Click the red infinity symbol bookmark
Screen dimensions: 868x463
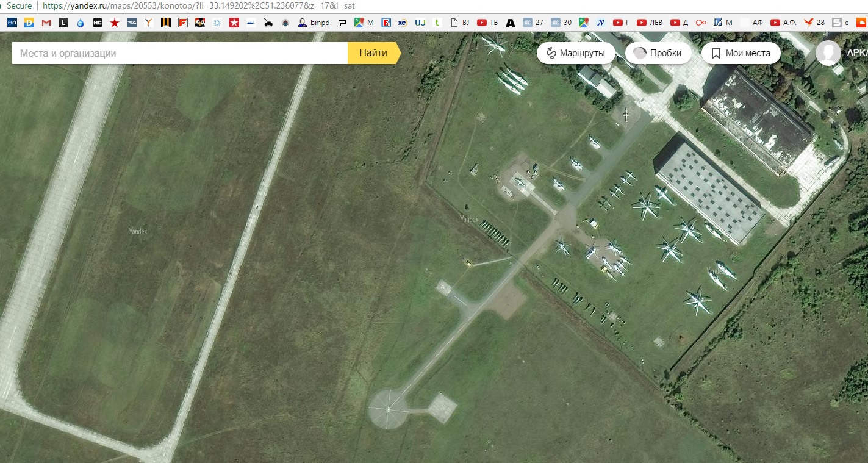coord(701,23)
